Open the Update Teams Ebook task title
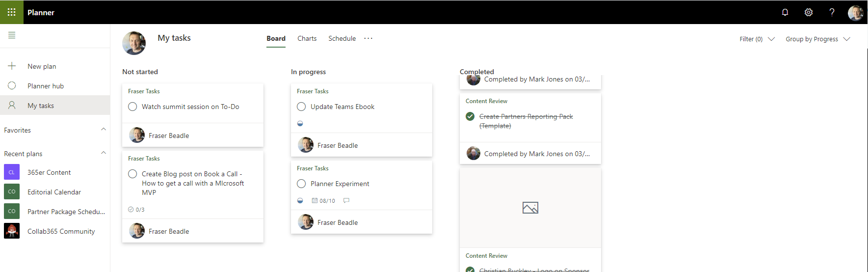The height and width of the screenshot is (272, 868). tap(342, 107)
